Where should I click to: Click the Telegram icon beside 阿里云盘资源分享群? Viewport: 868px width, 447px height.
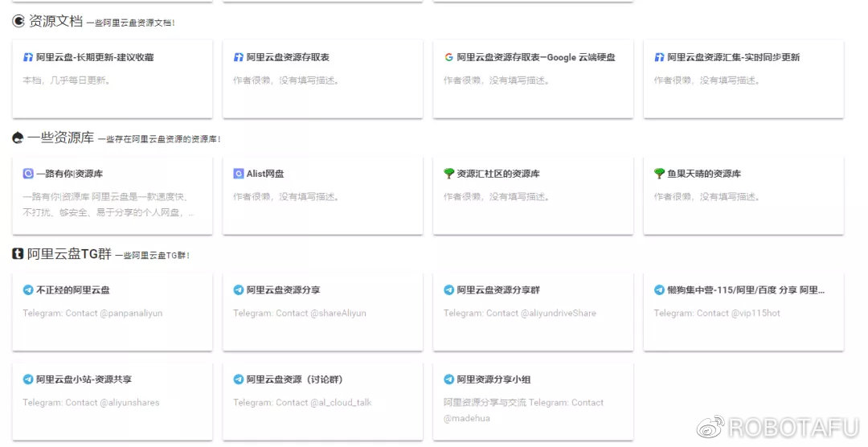[449, 289]
